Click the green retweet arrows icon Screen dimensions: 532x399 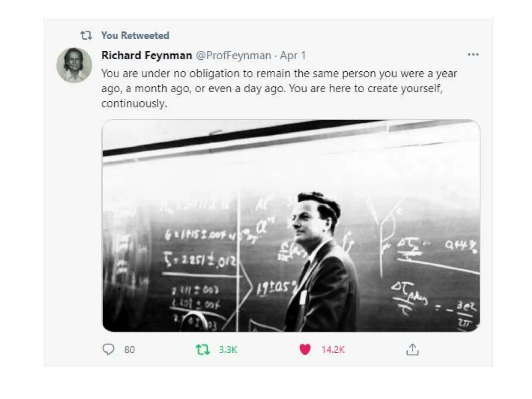click(x=202, y=350)
